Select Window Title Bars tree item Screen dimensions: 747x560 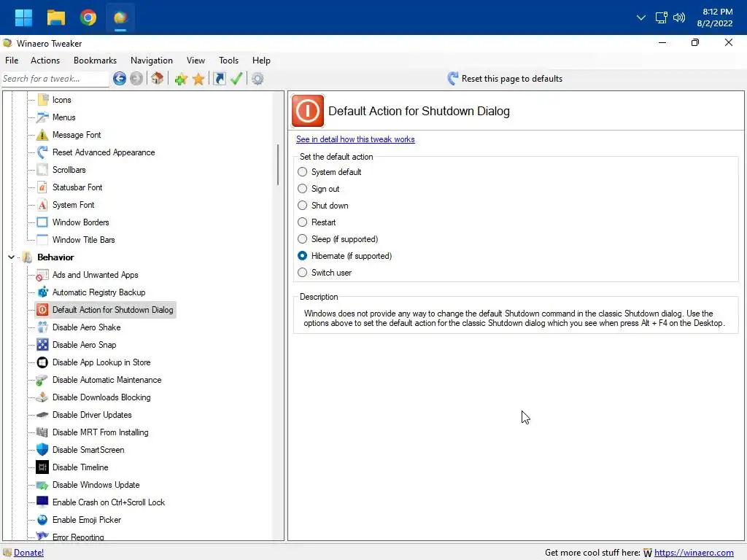pos(83,240)
